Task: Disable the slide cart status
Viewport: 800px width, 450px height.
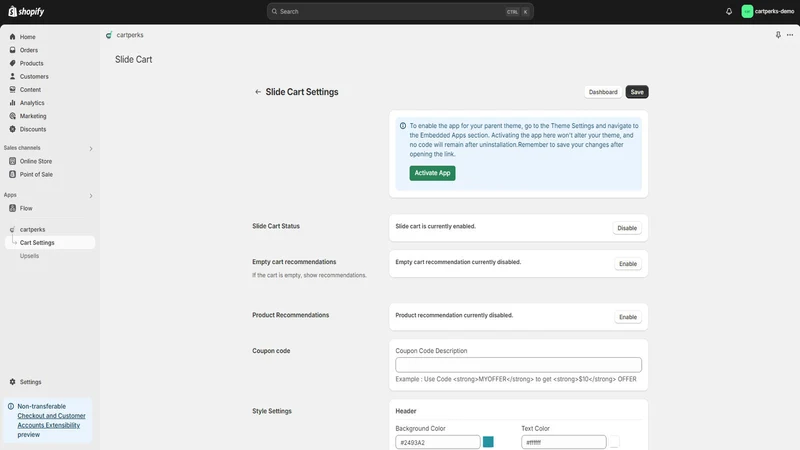Action: [x=627, y=228]
